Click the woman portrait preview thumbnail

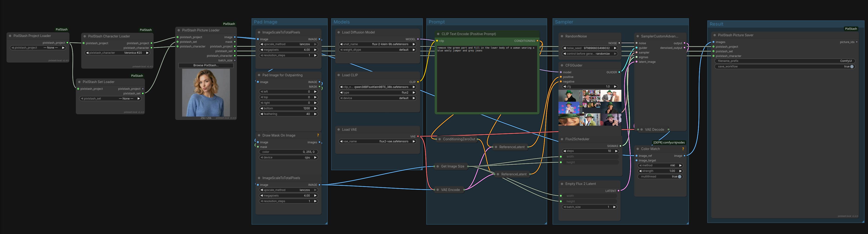(x=206, y=93)
